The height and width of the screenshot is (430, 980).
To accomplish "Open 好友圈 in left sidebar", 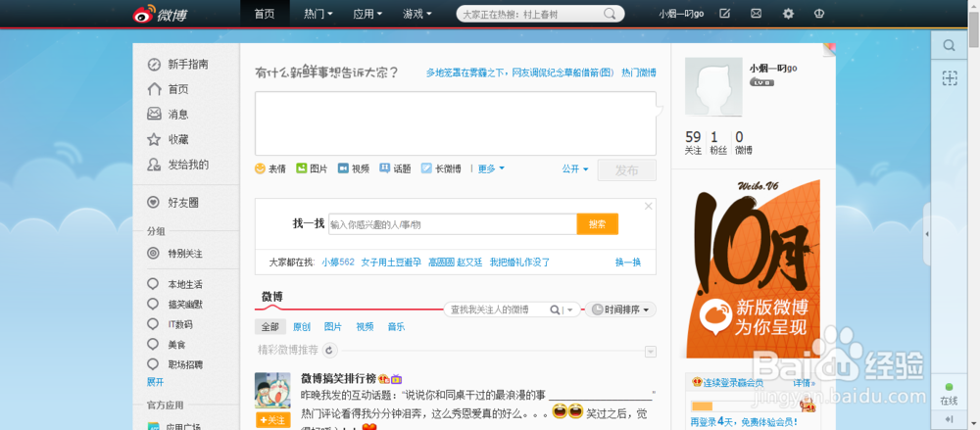I will point(172,203).
